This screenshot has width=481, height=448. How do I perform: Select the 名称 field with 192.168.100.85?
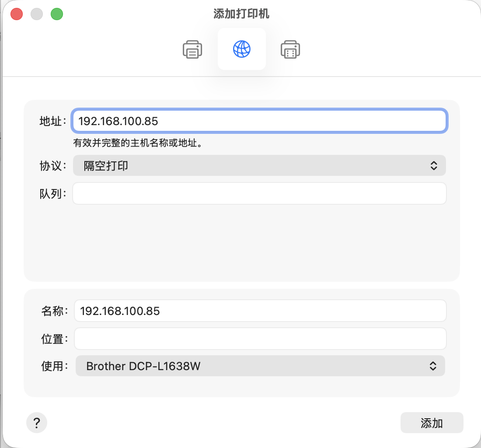[x=260, y=311]
